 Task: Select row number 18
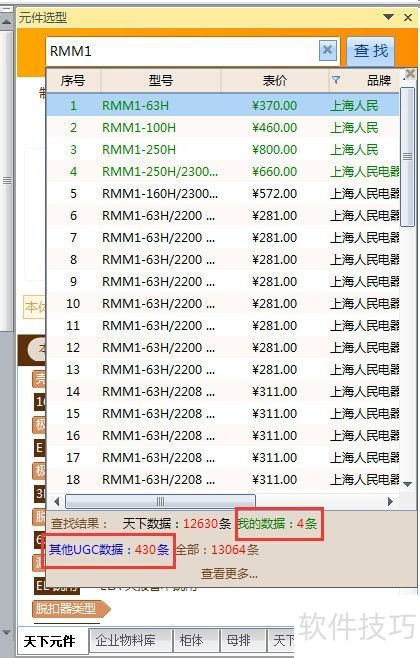coord(223,480)
